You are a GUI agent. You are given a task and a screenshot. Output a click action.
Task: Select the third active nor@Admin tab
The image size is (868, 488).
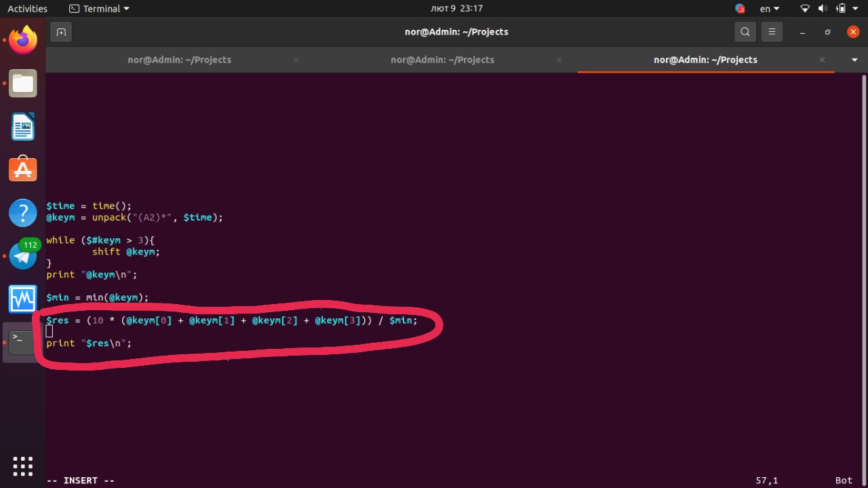coord(705,60)
